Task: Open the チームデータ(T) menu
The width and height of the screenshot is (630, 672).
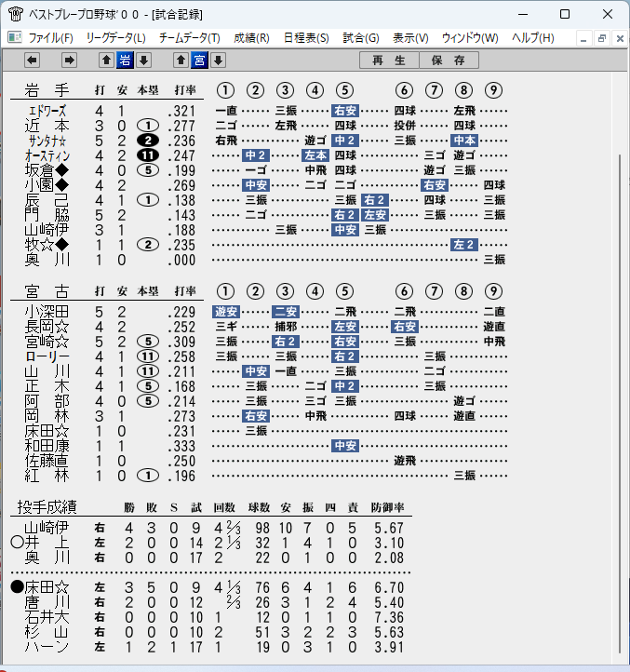Action: [x=190, y=38]
